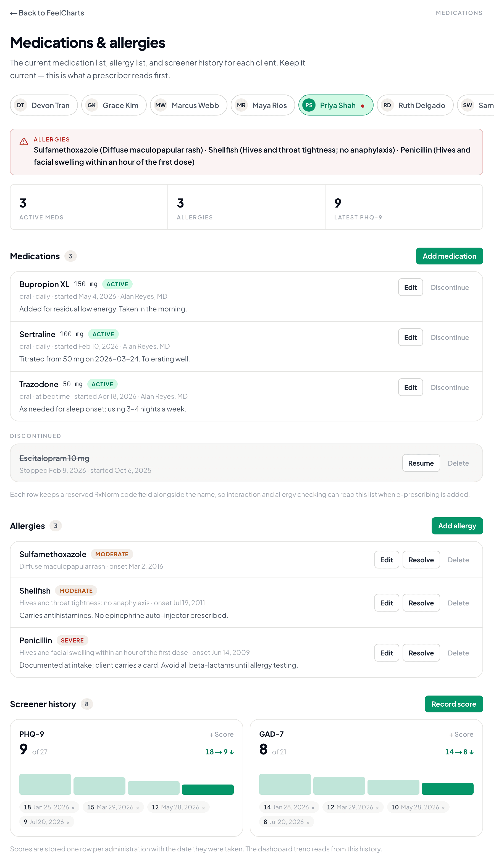Select client Marcus Webb
The image size is (504, 863).
[189, 105]
